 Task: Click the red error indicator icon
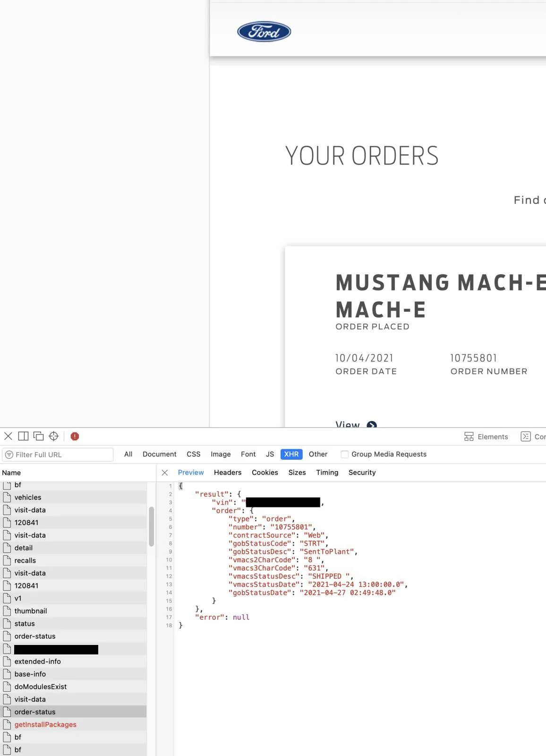(75, 436)
